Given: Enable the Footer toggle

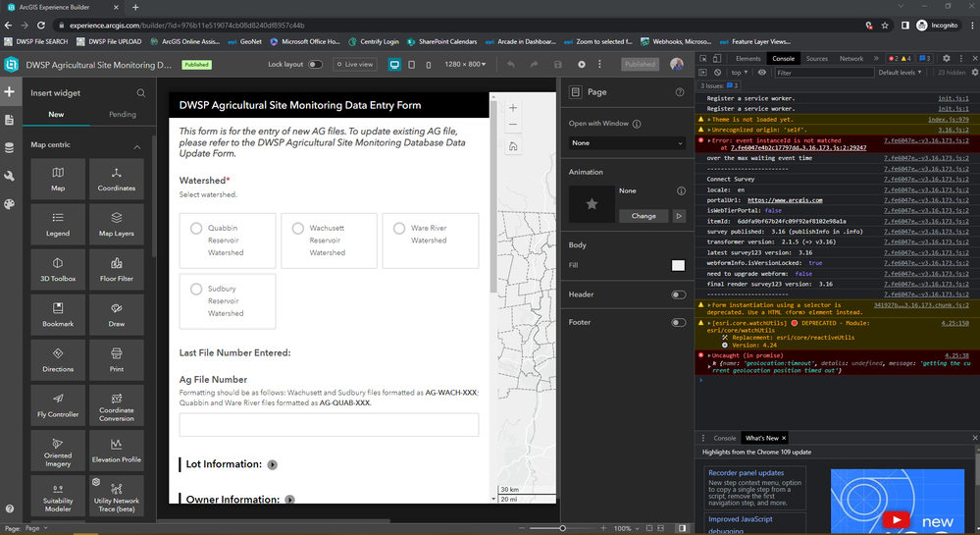Looking at the screenshot, I should 678,322.
